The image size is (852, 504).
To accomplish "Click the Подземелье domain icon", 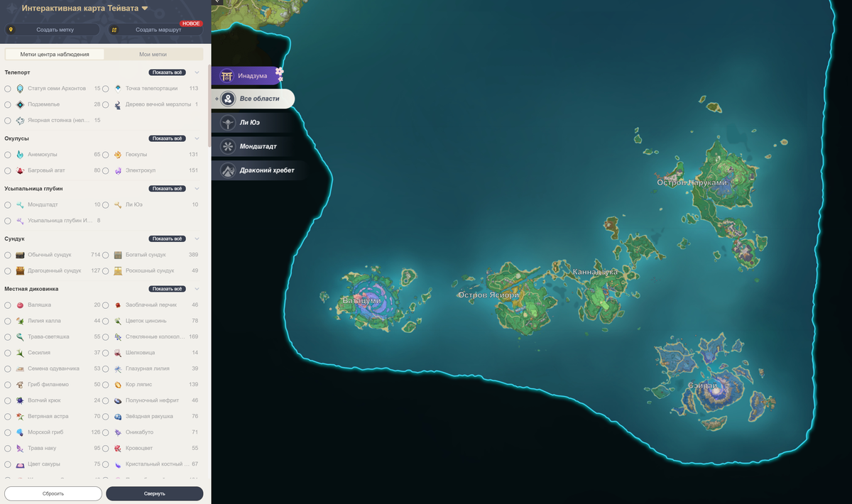I will coord(21,104).
